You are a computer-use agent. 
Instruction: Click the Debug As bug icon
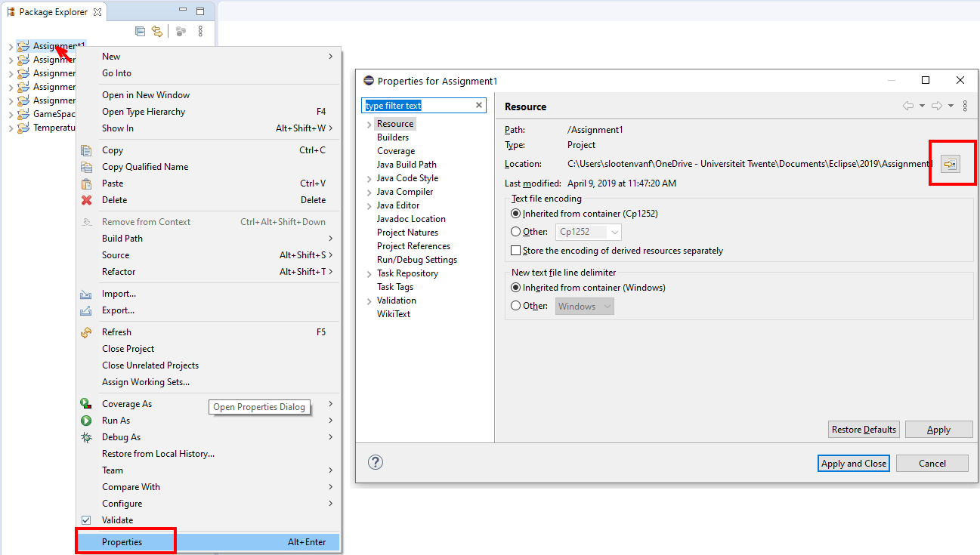86,436
